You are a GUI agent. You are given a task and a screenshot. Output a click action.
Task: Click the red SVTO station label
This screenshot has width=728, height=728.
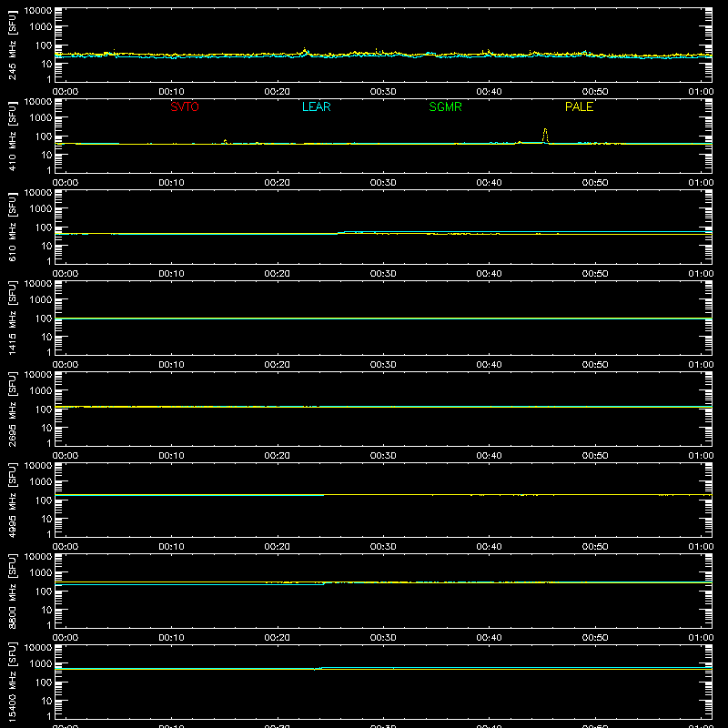(x=185, y=106)
